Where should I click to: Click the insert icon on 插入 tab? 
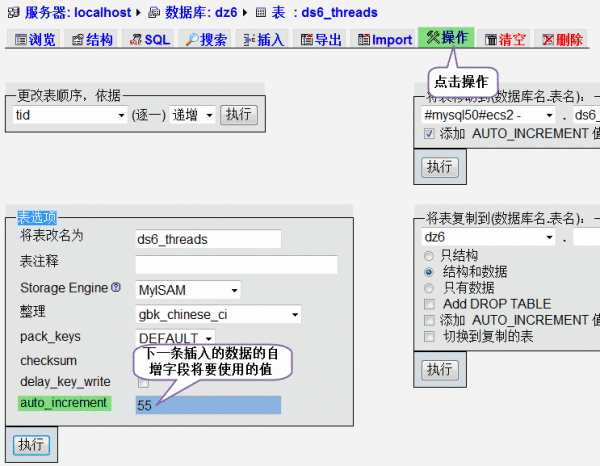249,39
